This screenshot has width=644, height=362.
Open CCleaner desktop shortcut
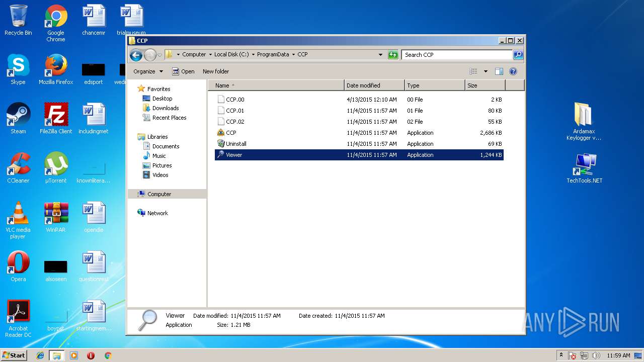pyautogui.click(x=18, y=168)
